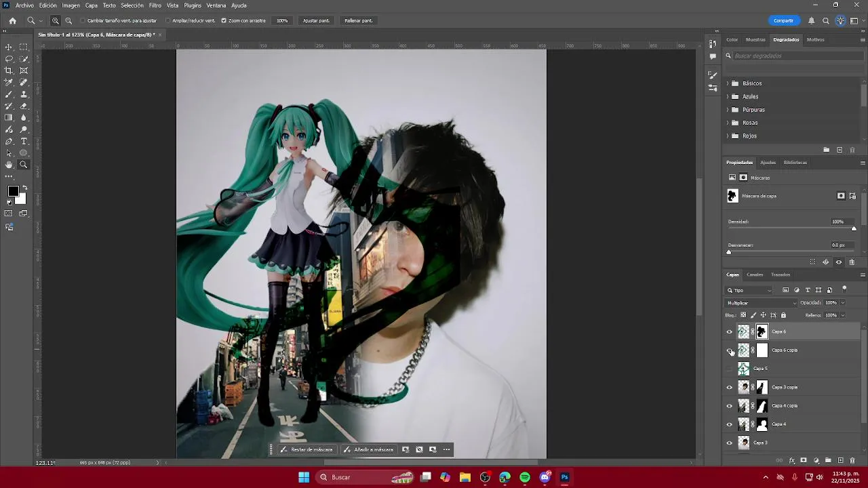Select the Crop tool
This screenshot has width=868, height=488.
pos(9,70)
